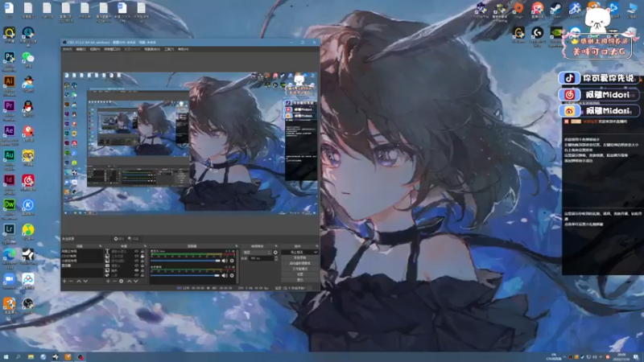Open dropdown arrow on 停止推流 button

(316, 252)
